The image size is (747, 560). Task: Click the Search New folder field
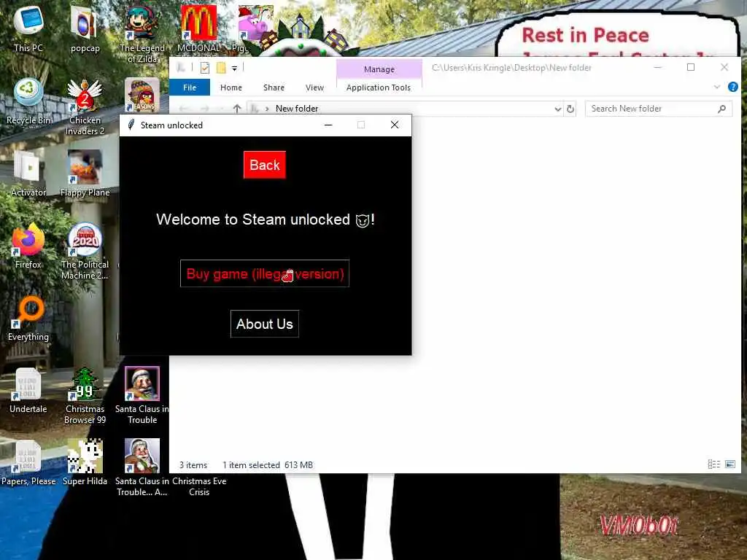pos(659,109)
